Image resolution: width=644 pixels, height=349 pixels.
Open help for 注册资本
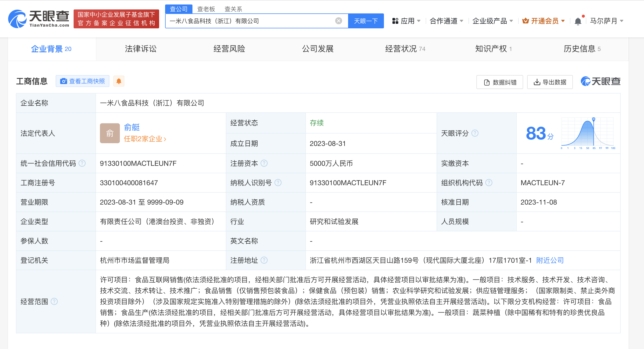264,163
